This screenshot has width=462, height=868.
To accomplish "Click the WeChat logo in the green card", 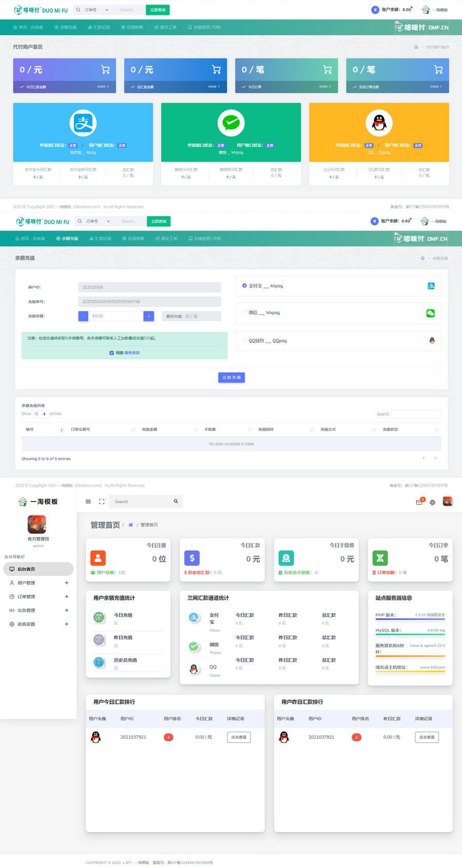I will 231,123.
